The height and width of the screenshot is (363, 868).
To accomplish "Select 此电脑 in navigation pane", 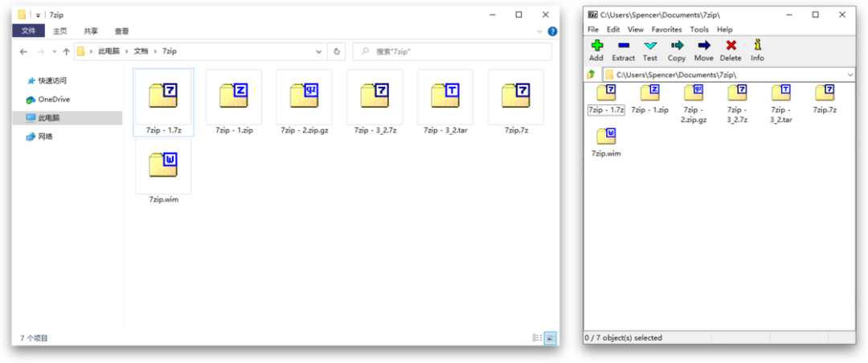I will [68, 118].
